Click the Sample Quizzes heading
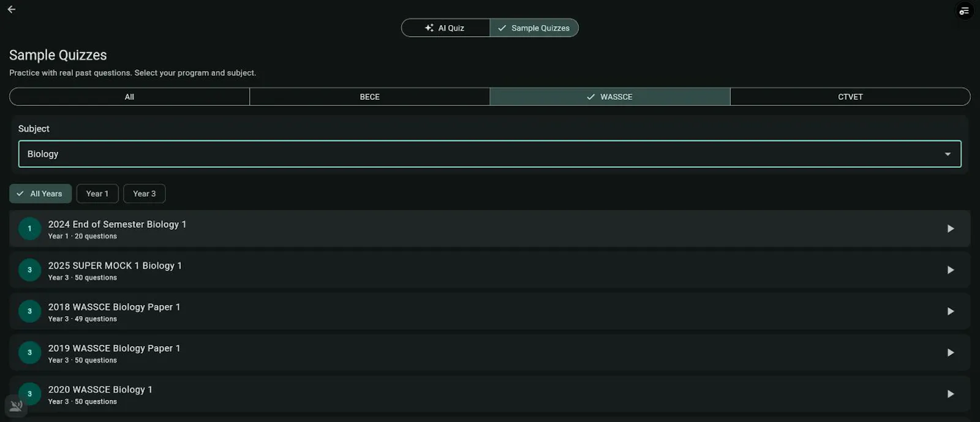 click(x=58, y=55)
